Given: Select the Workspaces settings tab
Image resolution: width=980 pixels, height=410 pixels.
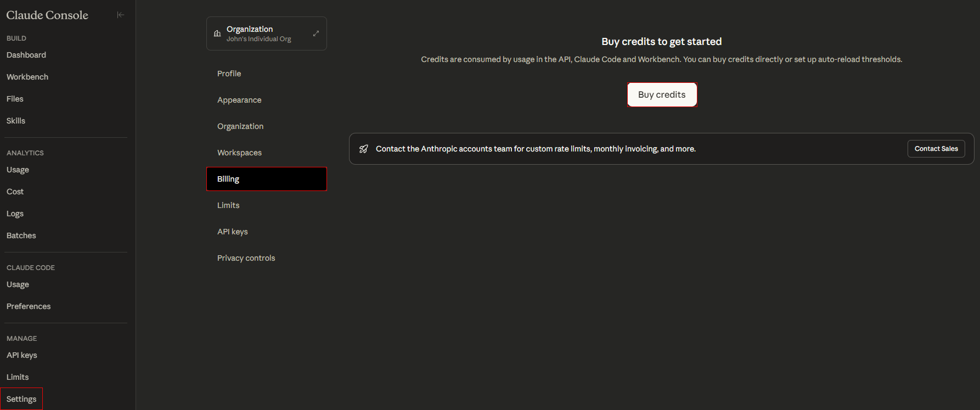Looking at the screenshot, I should [x=239, y=153].
